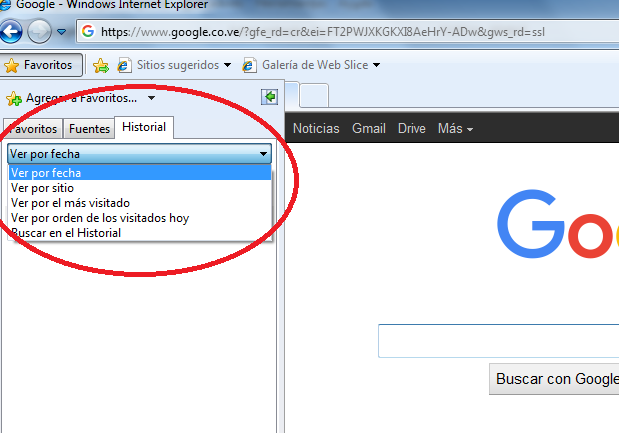
Task: Expand the Más menu in Google bar
Action: [x=455, y=128]
